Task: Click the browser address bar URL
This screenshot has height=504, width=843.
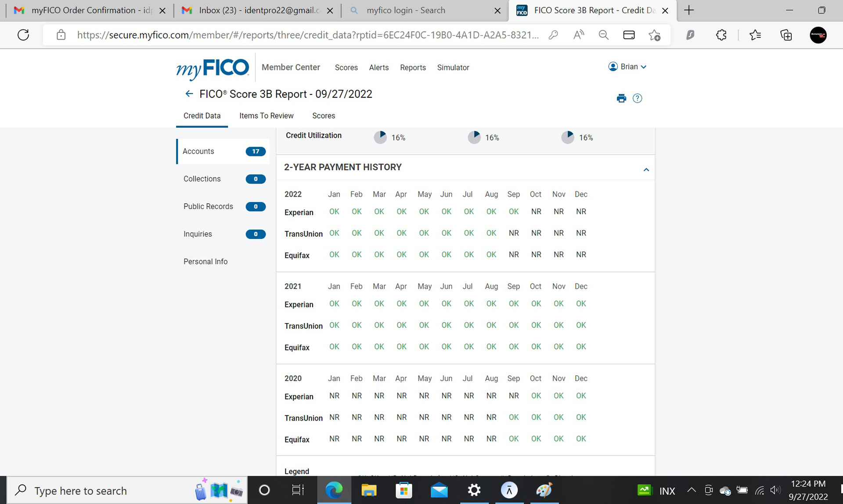Action: click(307, 35)
